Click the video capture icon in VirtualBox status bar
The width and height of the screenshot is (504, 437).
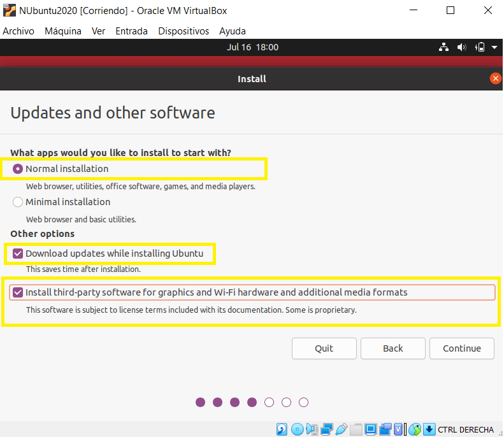(x=385, y=429)
